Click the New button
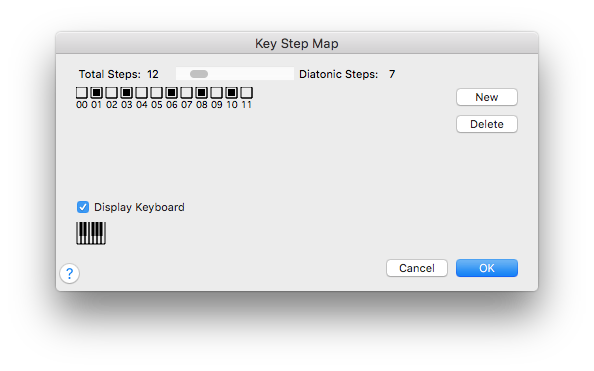 (x=487, y=97)
